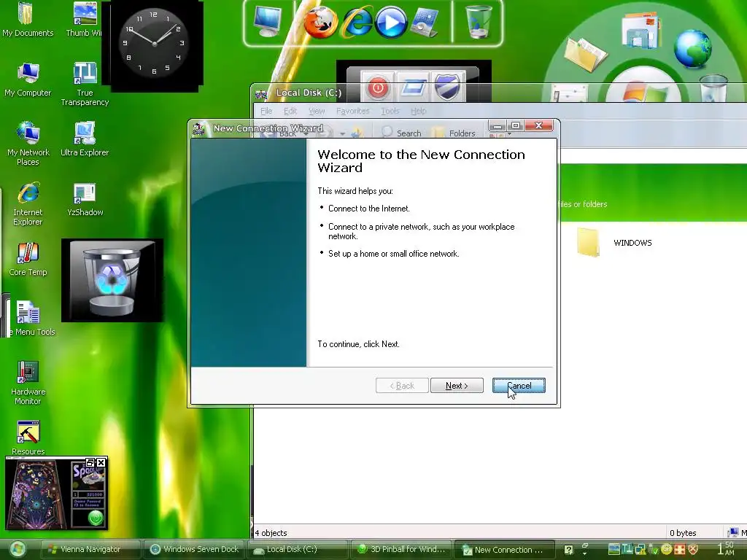This screenshot has width=747, height=560.
Task: Open the media player icon in dock
Action: [x=391, y=23]
